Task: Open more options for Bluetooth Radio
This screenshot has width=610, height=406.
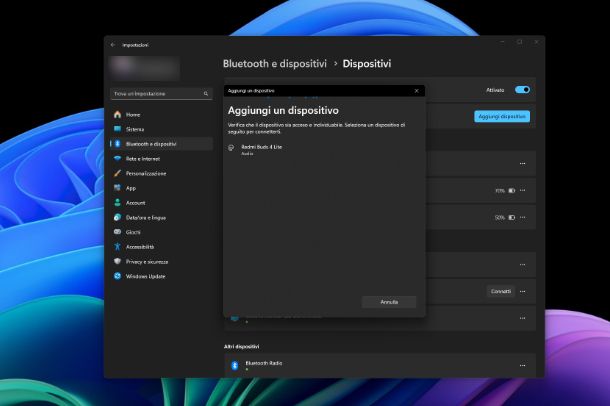Action: [x=522, y=365]
